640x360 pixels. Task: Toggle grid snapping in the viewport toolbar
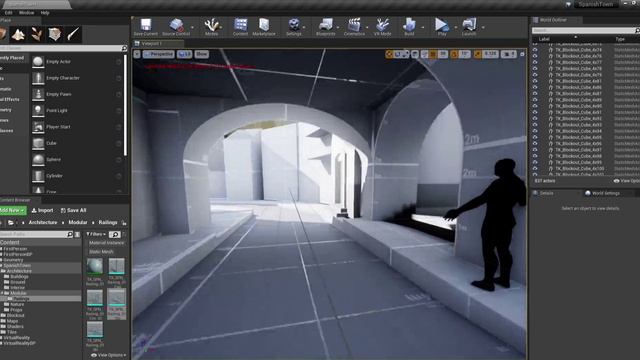pos(433,54)
